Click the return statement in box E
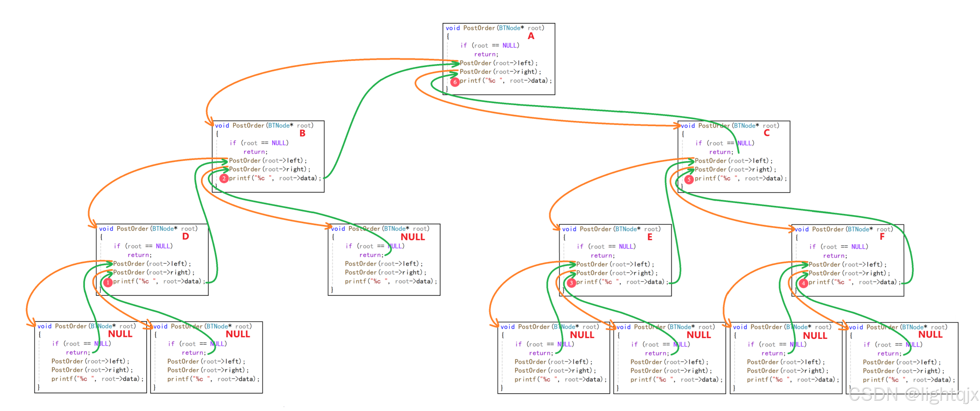The height and width of the screenshot is (411, 980). point(603,256)
